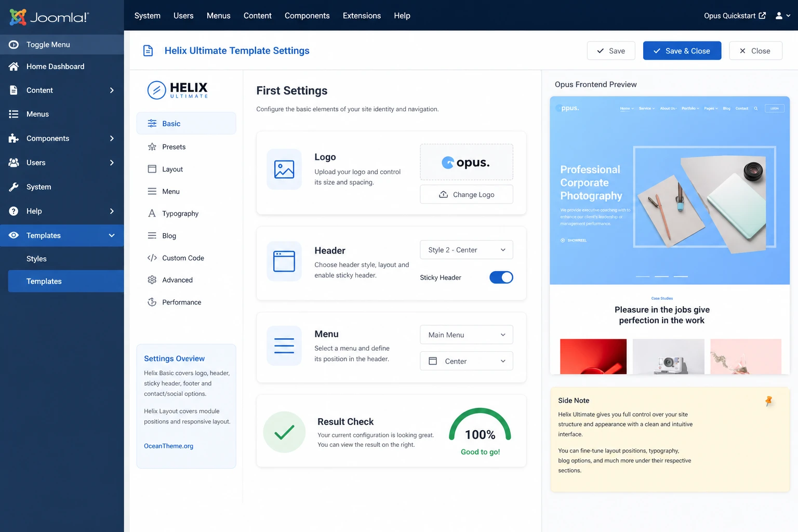798x532 pixels.
Task: Select the Basic settings tab
Action: [x=186, y=124]
